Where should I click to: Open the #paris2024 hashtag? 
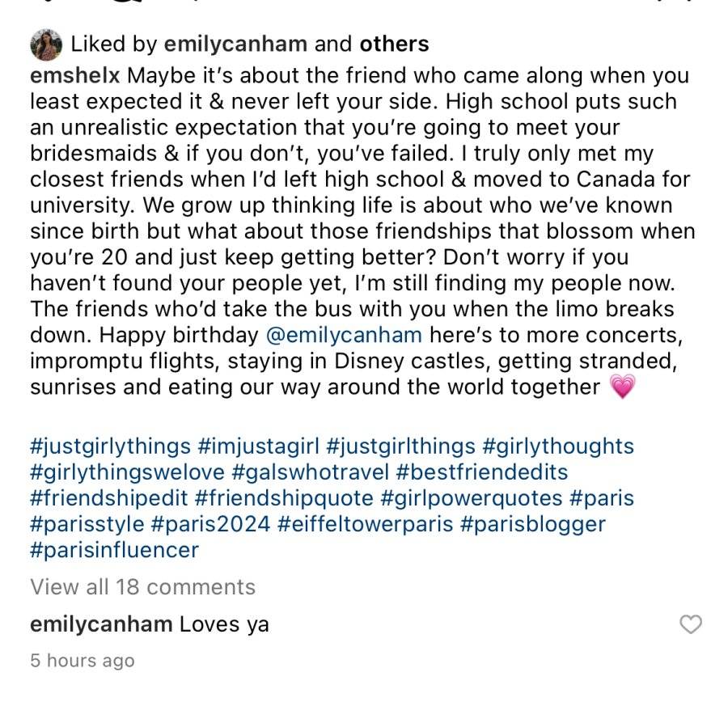211,524
